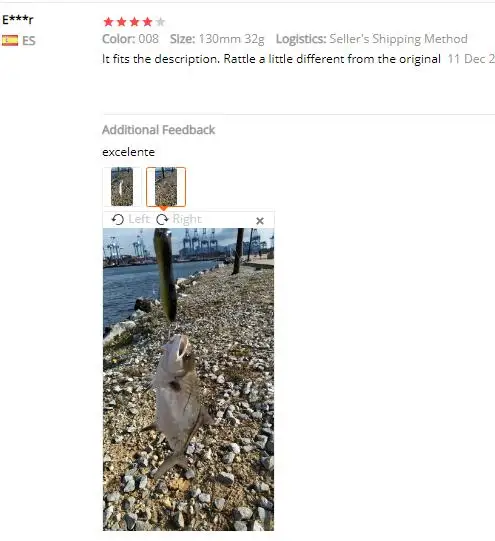Close the enlarged photo viewer
Screen dimensions: 495x541
pyautogui.click(x=260, y=221)
